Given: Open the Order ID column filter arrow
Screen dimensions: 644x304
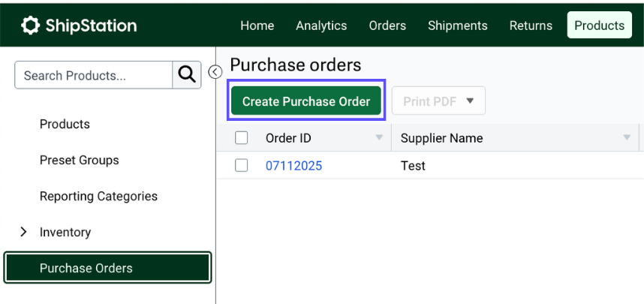Looking at the screenshot, I should click(380, 137).
